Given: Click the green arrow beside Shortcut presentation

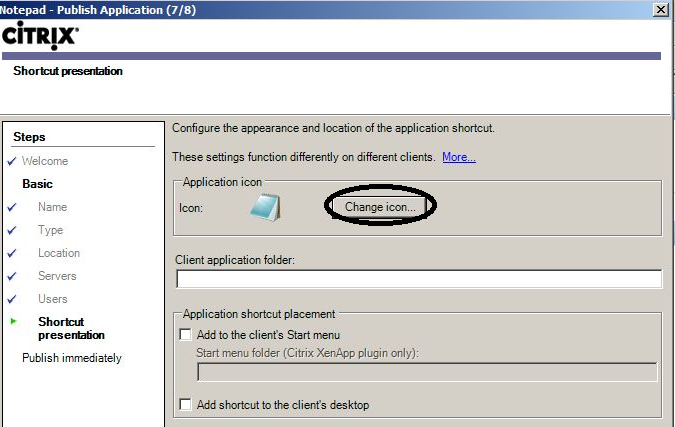Looking at the screenshot, I should click(13, 321).
